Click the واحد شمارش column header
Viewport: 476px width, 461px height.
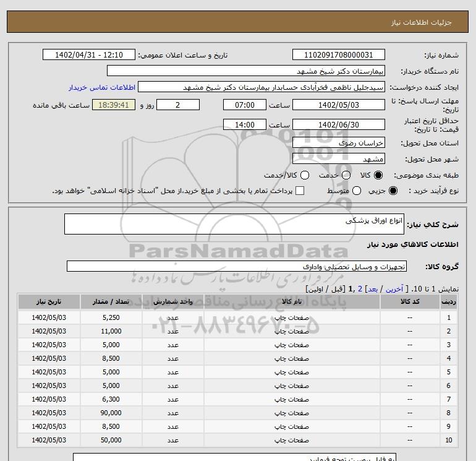(172, 301)
